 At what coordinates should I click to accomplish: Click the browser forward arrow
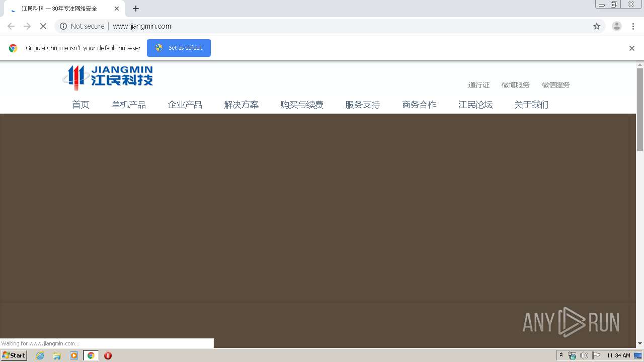click(27, 26)
